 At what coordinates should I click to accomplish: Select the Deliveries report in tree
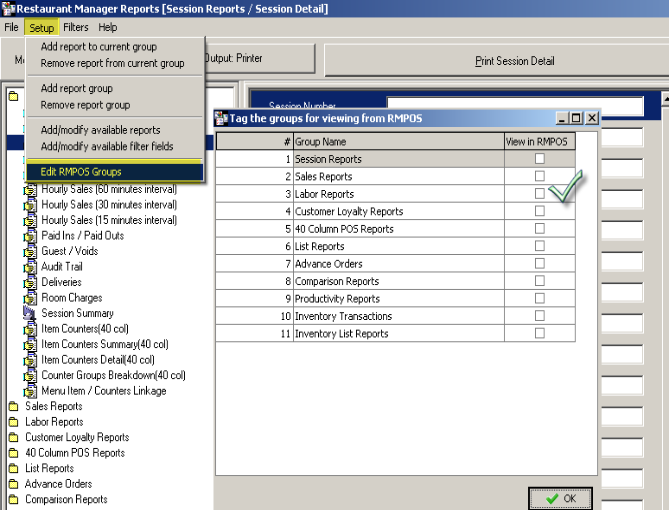click(61, 283)
